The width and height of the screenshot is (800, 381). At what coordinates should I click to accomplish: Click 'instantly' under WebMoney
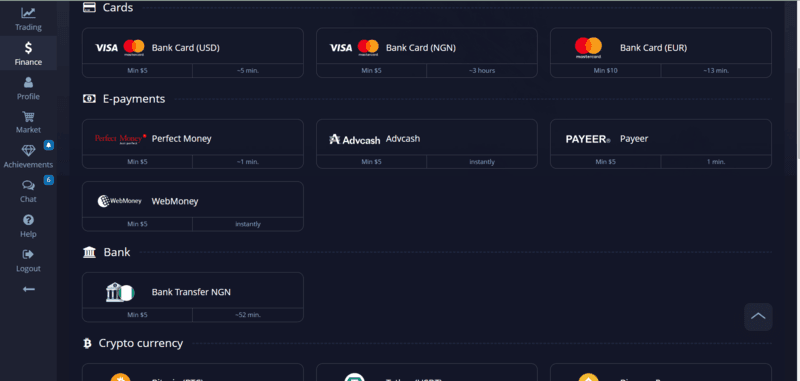pos(248,224)
